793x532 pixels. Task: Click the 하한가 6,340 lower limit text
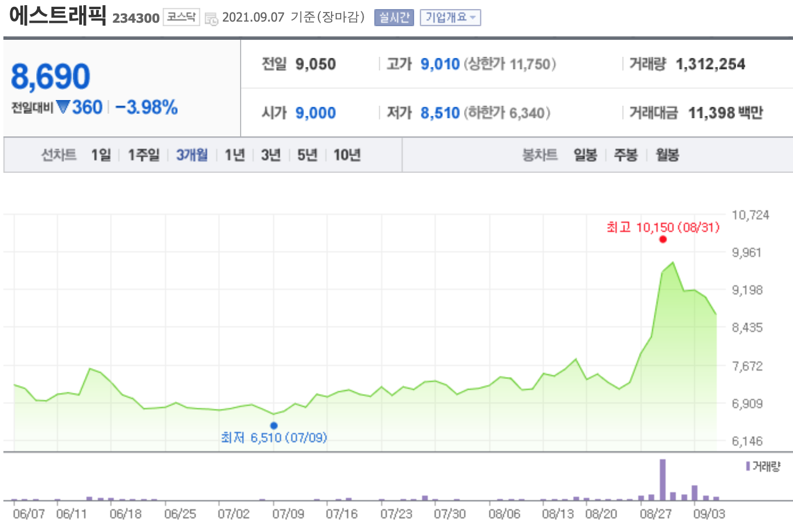[507, 113]
